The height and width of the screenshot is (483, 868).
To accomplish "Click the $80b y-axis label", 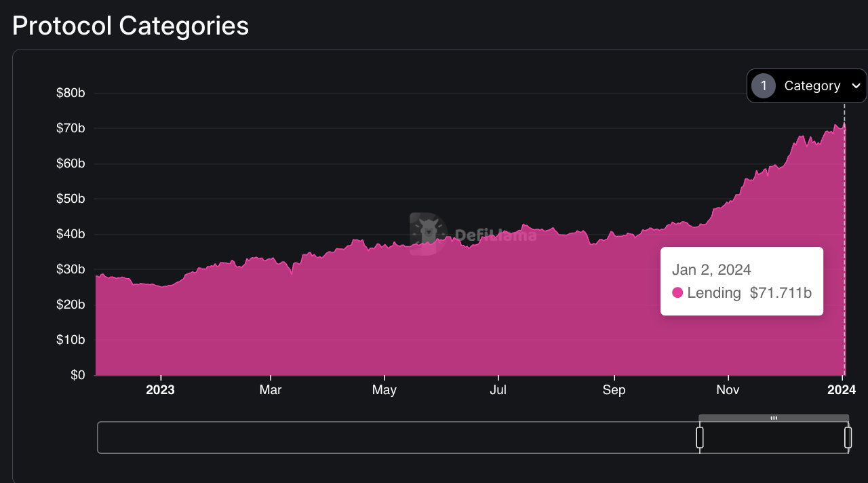I will coord(71,93).
